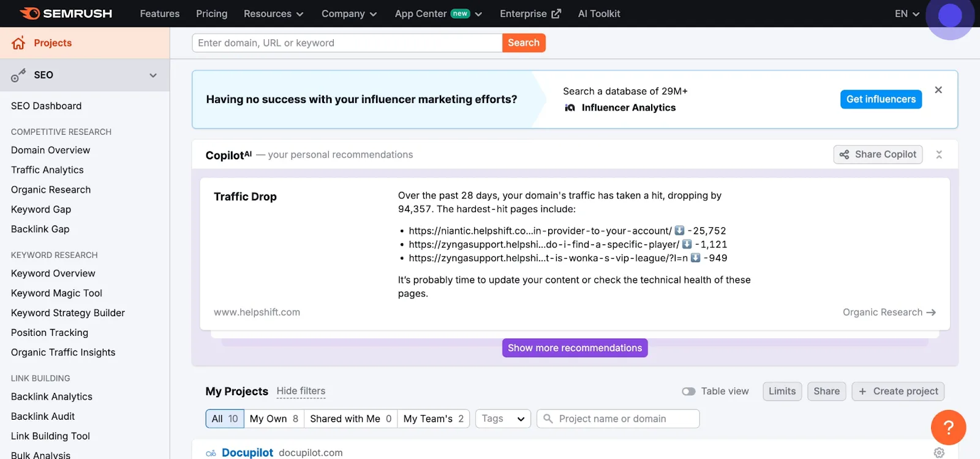Open Keyword Magic Tool

click(x=56, y=294)
